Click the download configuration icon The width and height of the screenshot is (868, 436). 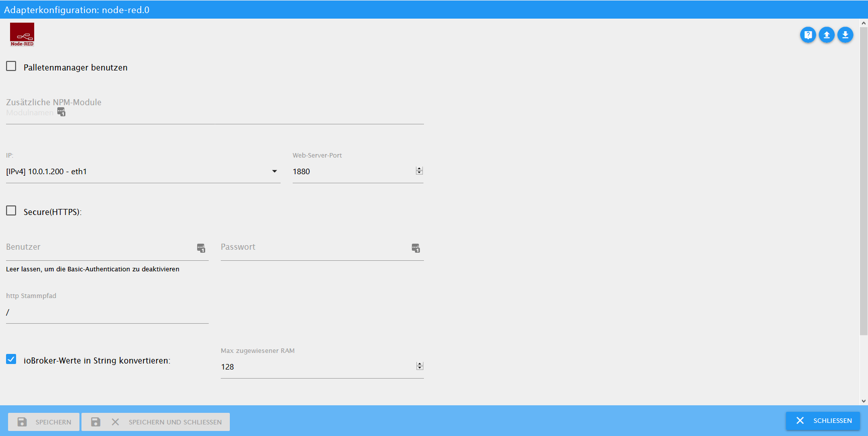pyautogui.click(x=845, y=35)
